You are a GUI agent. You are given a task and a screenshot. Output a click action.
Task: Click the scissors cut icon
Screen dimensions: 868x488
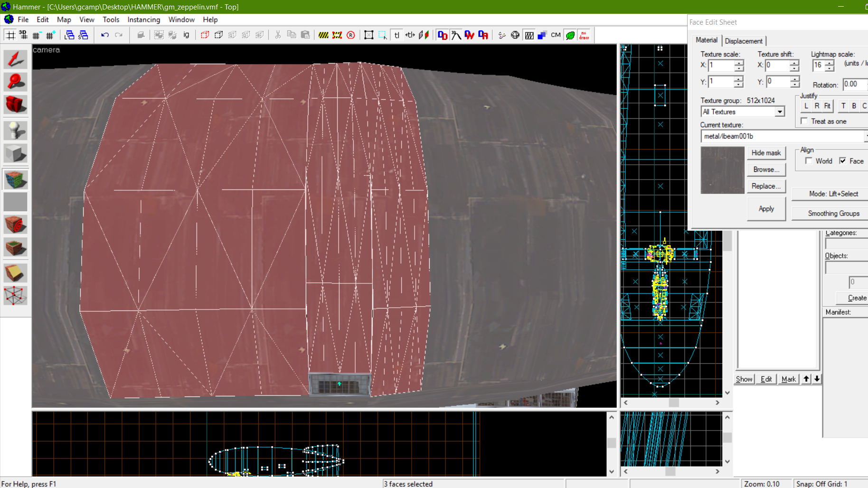point(278,35)
